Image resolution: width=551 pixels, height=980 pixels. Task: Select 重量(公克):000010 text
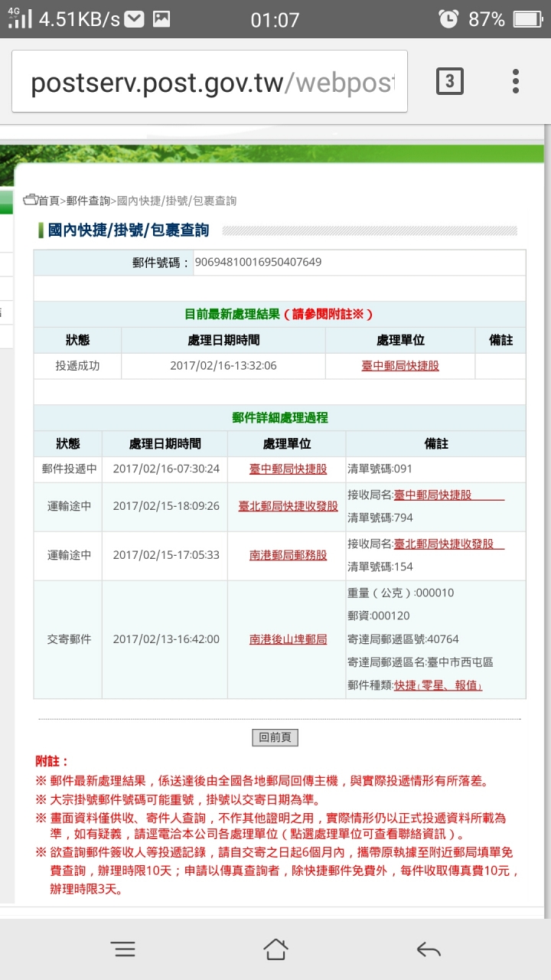400,593
